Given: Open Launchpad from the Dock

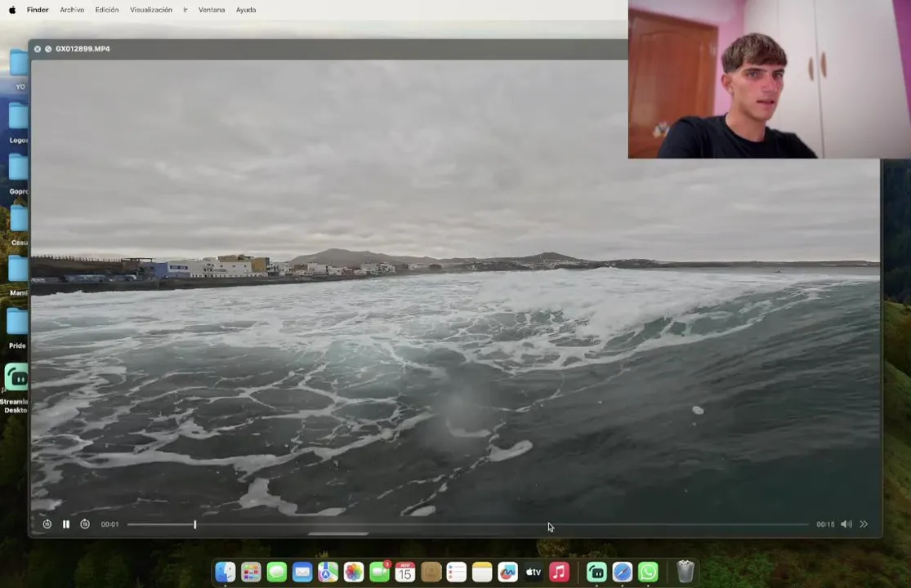Looking at the screenshot, I should [x=251, y=572].
